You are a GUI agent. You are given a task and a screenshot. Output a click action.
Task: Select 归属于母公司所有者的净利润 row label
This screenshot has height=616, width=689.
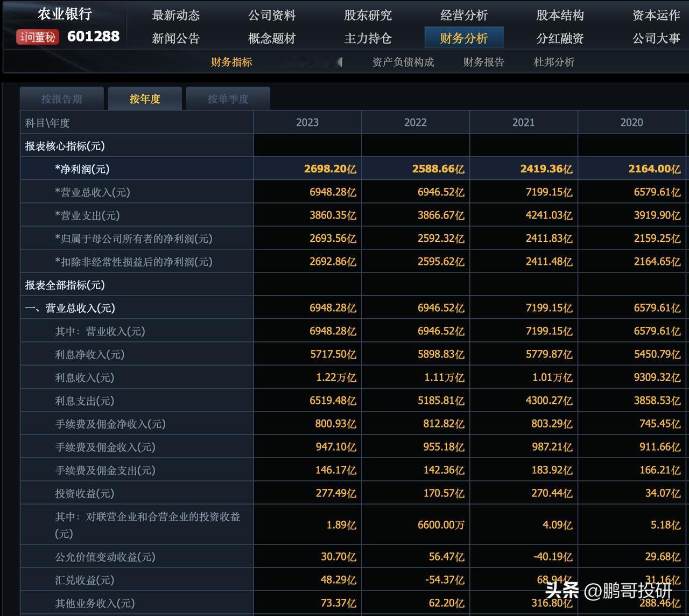[x=133, y=239]
